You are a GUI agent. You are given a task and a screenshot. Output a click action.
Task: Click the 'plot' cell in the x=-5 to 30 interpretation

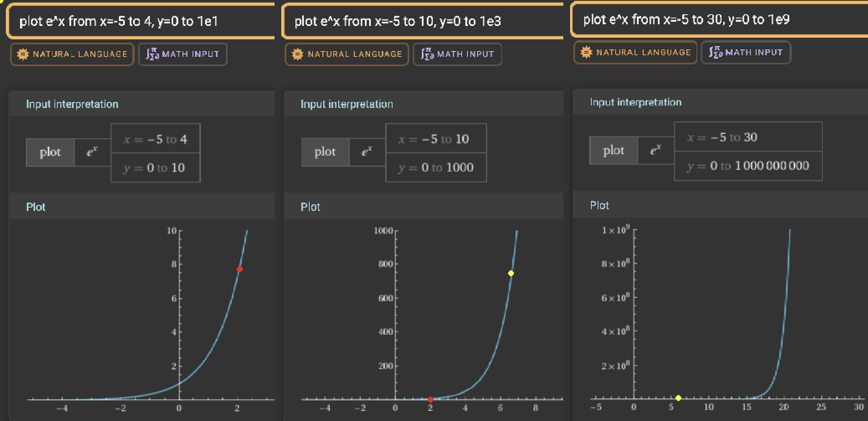pos(613,151)
